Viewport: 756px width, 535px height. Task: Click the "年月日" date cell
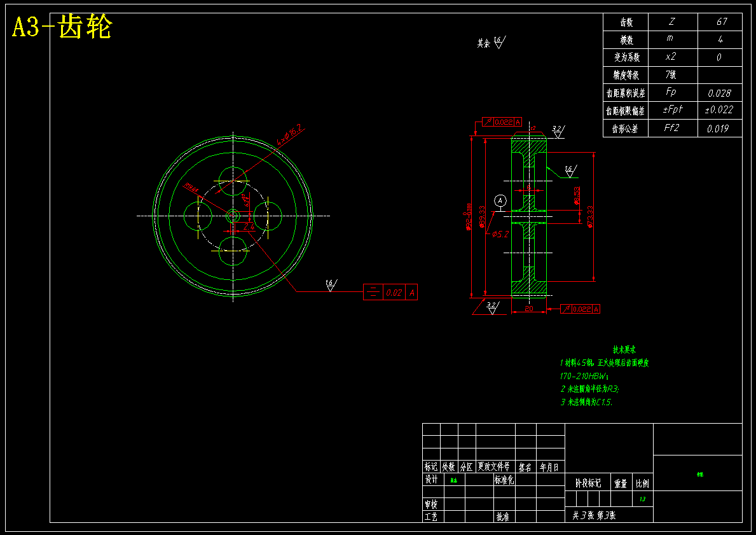click(549, 468)
